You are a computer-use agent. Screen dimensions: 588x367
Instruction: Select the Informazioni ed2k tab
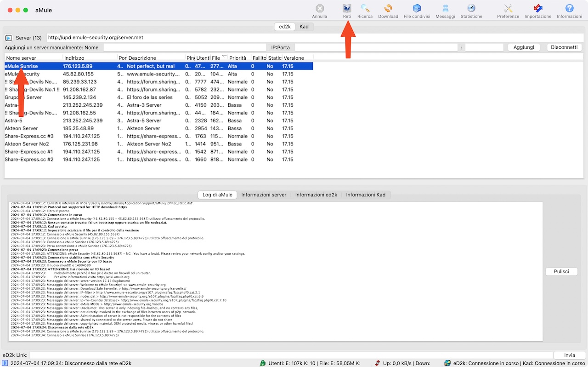coord(316,195)
